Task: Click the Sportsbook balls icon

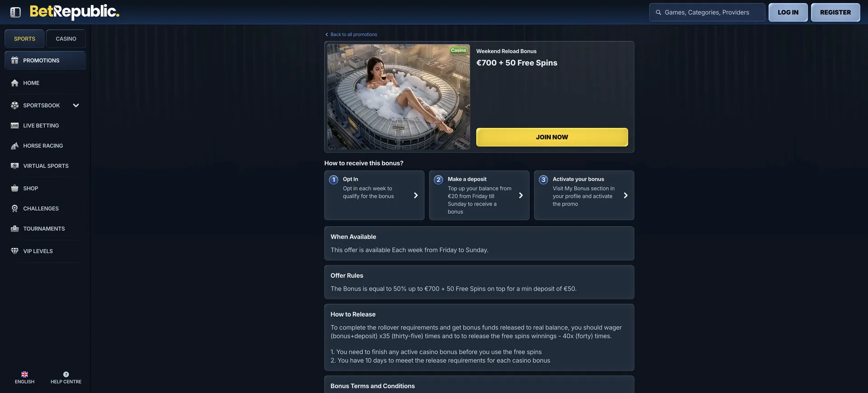Action: [15, 105]
